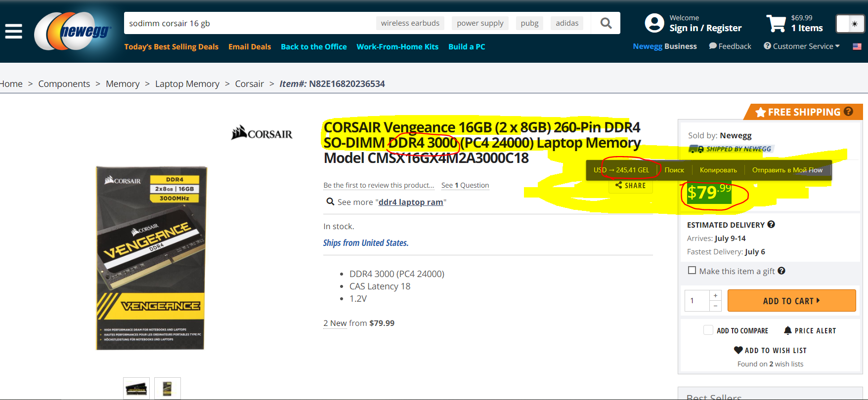Open Work-From-Home Kits
This screenshot has height=400, width=868.
point(397,47)
